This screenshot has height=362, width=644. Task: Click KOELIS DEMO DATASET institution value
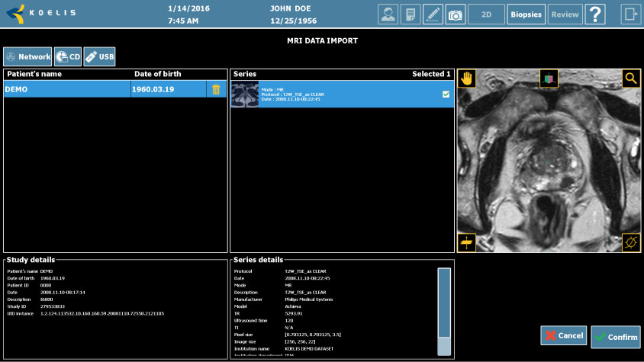(x=309, y=349)
